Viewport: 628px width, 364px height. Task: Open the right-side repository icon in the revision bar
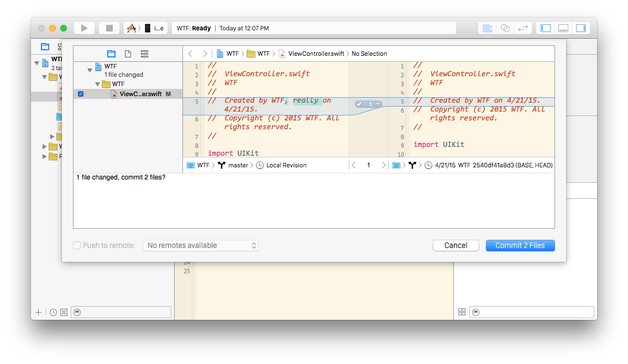(x=396, y=165)
